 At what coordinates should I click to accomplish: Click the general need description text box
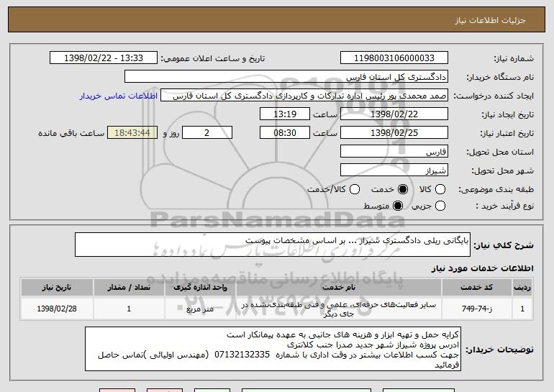[x=273, y=245]
